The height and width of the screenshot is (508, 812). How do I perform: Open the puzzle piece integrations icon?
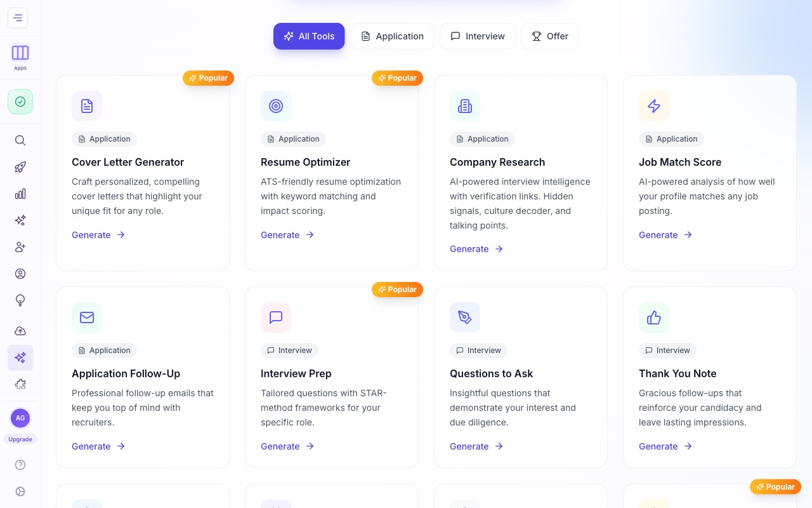pos(20,384)
